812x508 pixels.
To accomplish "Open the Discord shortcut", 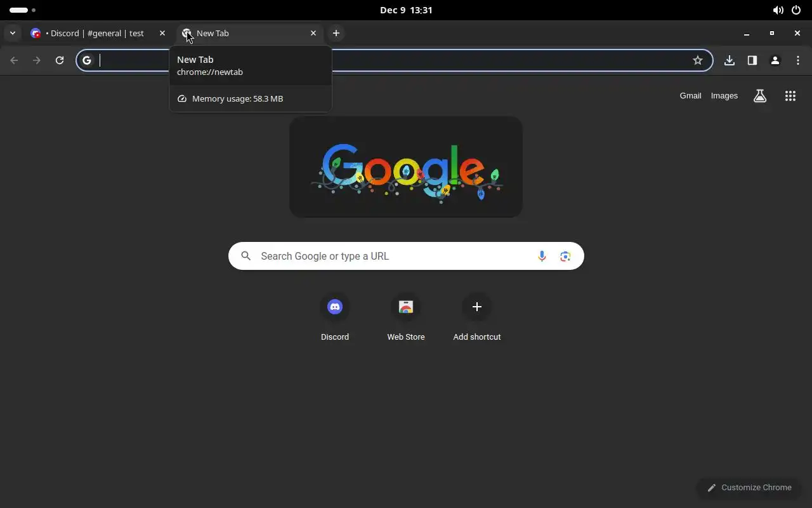I will pos(335,317).
